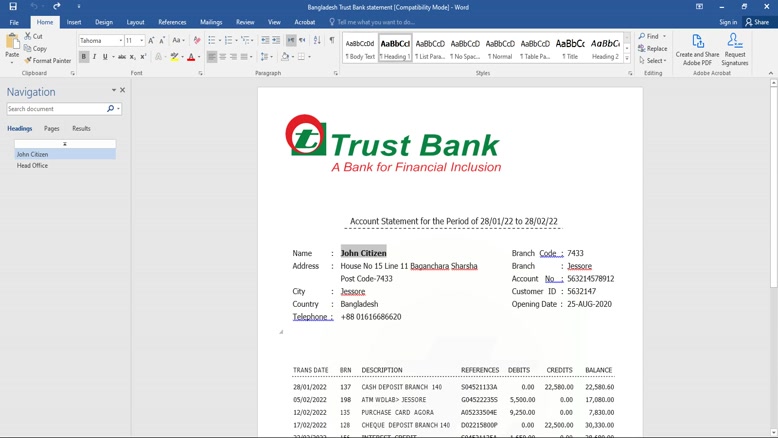This screenshot has height=438, width=778.
Task: Toggle Bold formatting
Action: [x=84, y=57]
